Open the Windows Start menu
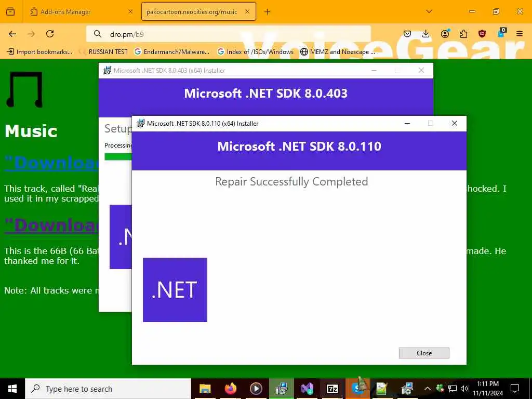 coord(12,389)
